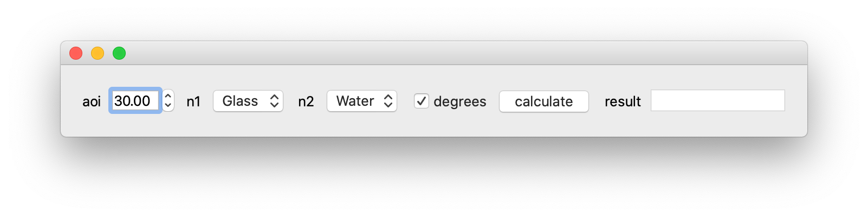Zoom the window with the green button

tap(119, 53)
